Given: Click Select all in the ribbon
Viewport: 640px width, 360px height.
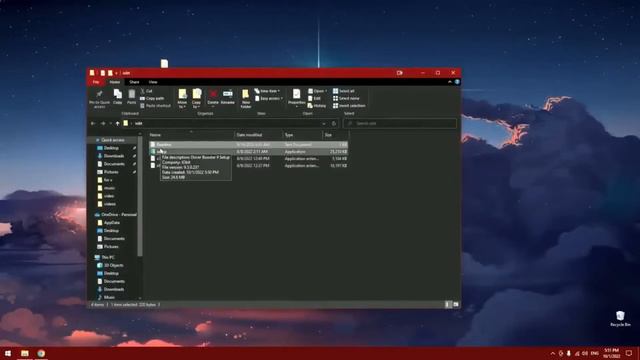Looking at the screenshot, I should click(x=344, y=91).
